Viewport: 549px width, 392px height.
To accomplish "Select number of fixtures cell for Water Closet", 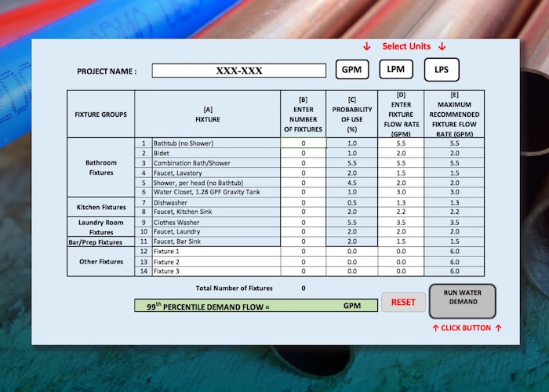I will [x=304, y=192].
